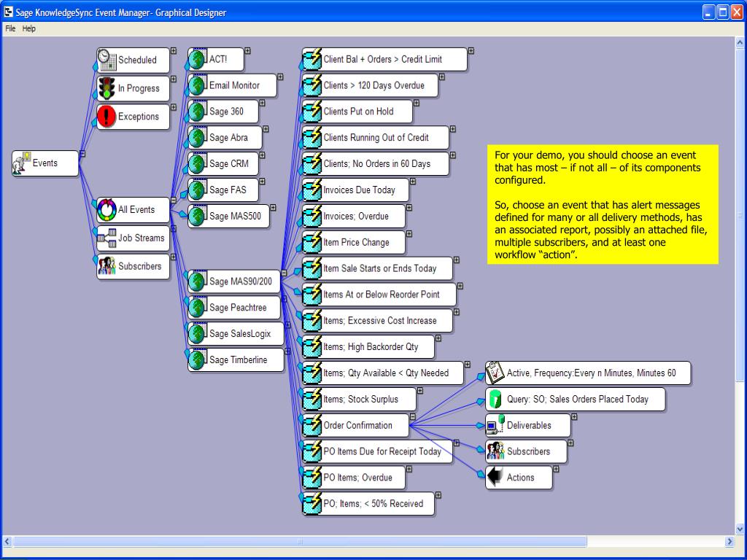
Task: Open the File menu
Action: [10, 28]
